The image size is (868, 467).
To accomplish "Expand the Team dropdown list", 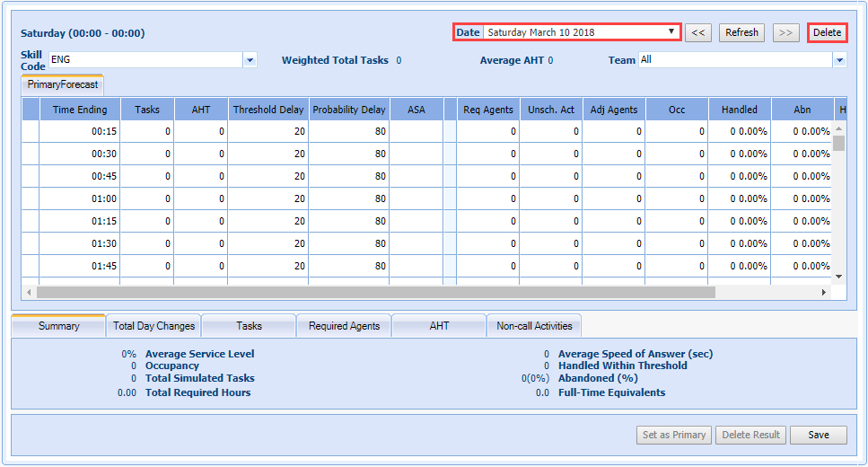I will tap(839, 60).
